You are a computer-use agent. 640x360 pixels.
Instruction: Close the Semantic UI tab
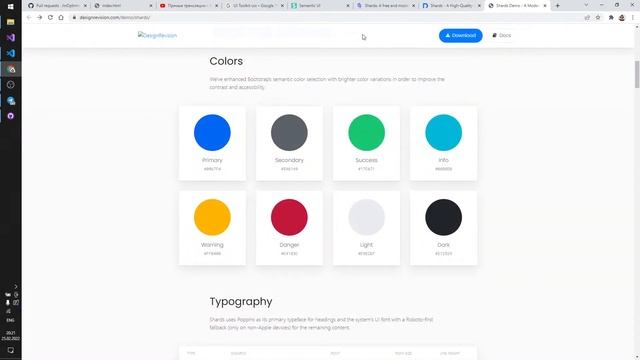[x=348, y=6]
